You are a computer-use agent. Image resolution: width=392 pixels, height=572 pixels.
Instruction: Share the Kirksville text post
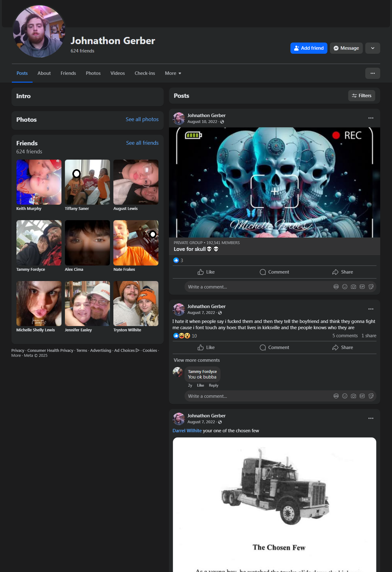[x=343, y=347]
